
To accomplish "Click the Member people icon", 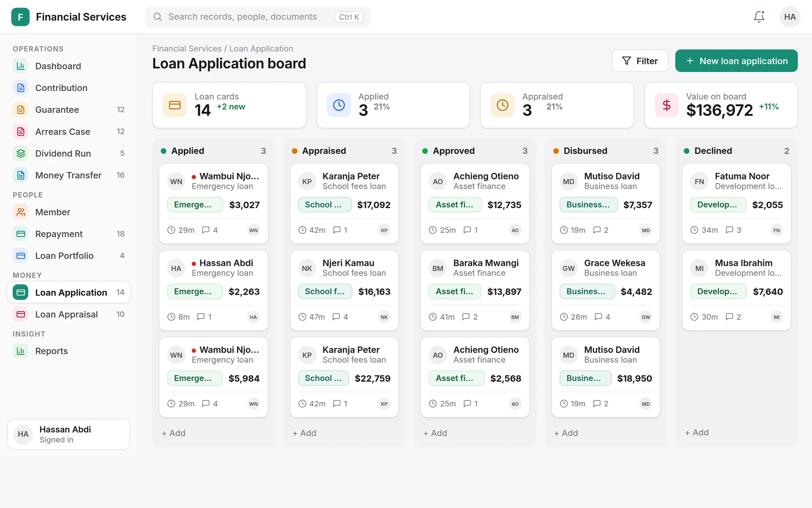I will [21, 212].
